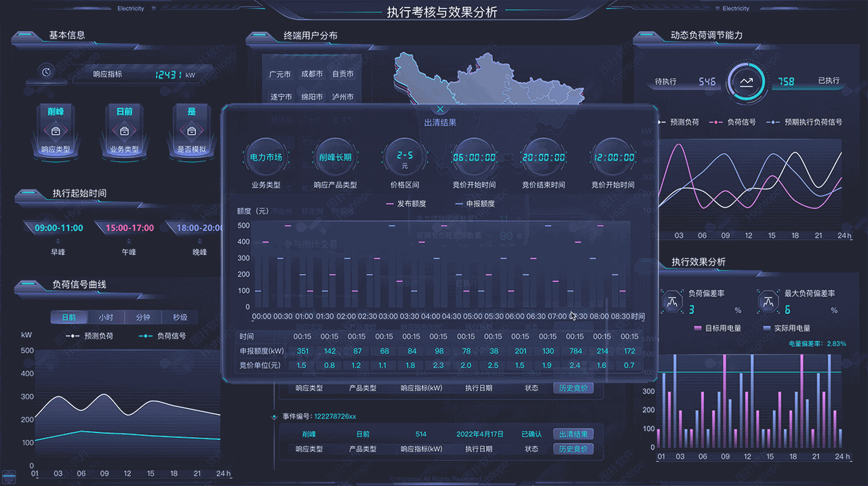The width and height of the screenshot is (868, 486).
Task: Select 成都市 in city list
Action: 312,75
